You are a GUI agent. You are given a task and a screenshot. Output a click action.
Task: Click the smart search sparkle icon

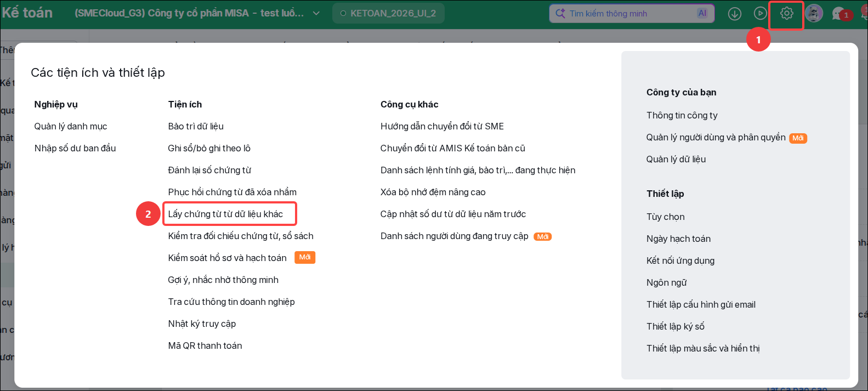tap(560, 13)
